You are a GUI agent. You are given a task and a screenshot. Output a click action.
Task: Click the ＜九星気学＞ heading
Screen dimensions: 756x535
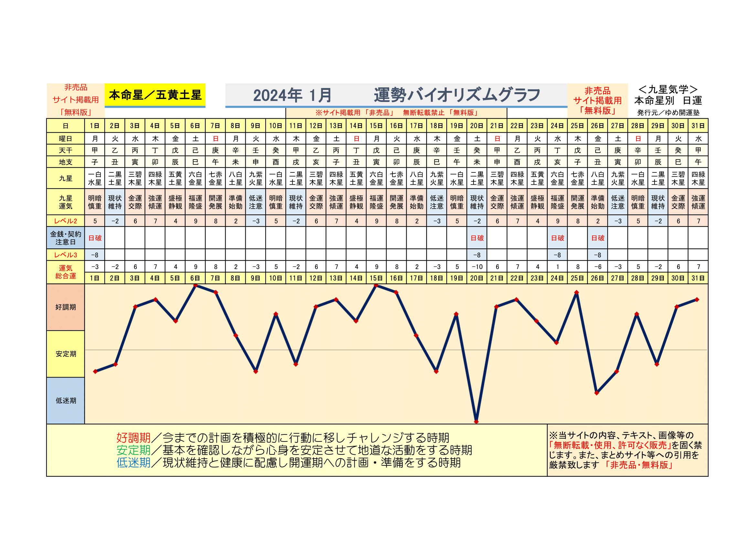[x=668, y=89]
